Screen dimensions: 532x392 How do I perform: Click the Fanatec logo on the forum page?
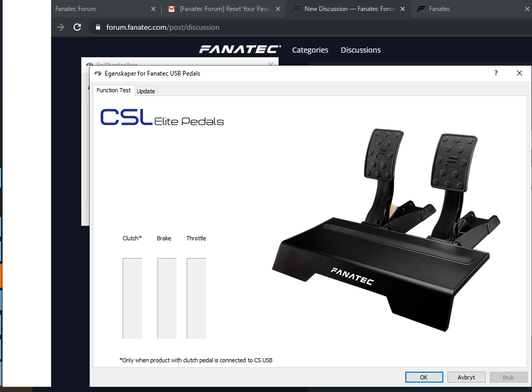click(x=240, y=50)
